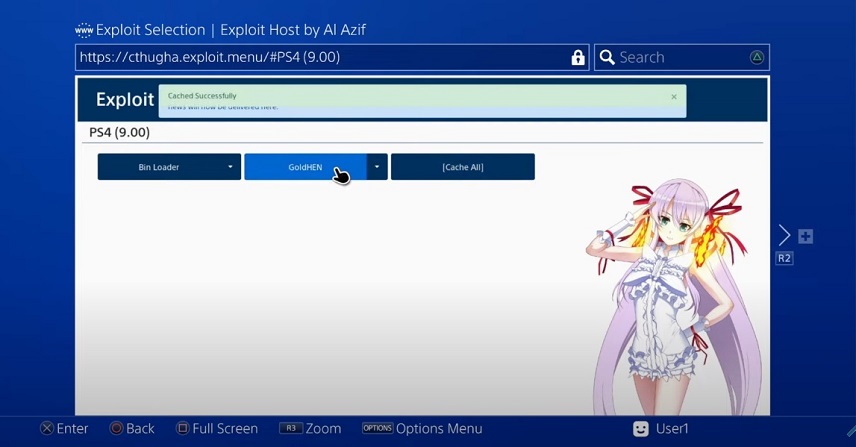This screenshot has height=447, width=856.
Task: Click the Options Menu label
Action: pos(439,428)
